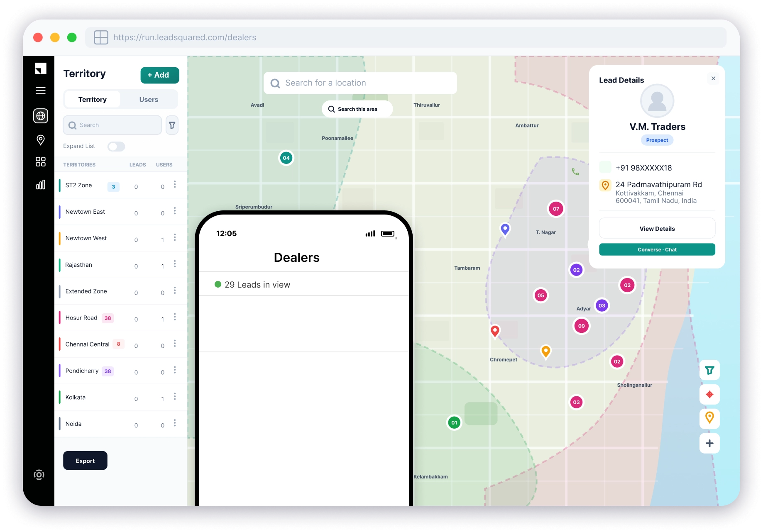Image resolution: width=763 pixels, height=532 pixels.
Task: Click Search this area button
Action: [357, 109]
